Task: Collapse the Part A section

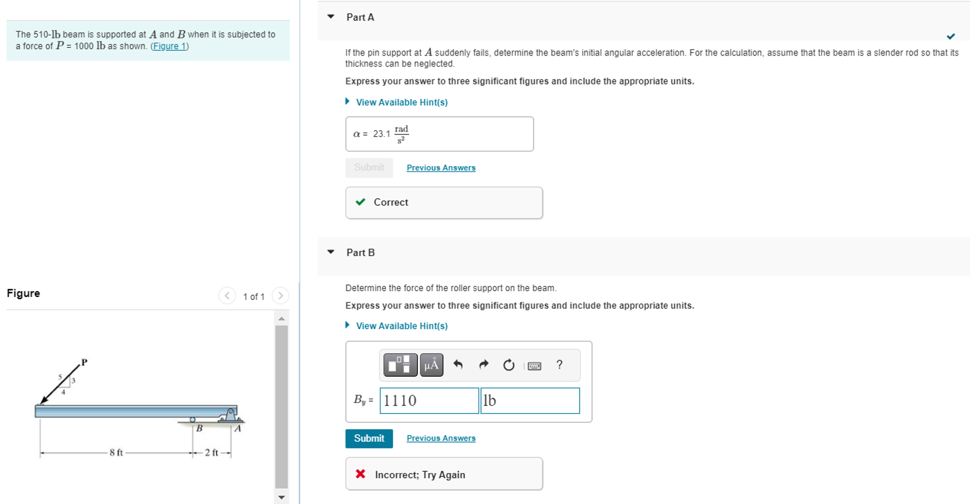Action: click(331, 18)
